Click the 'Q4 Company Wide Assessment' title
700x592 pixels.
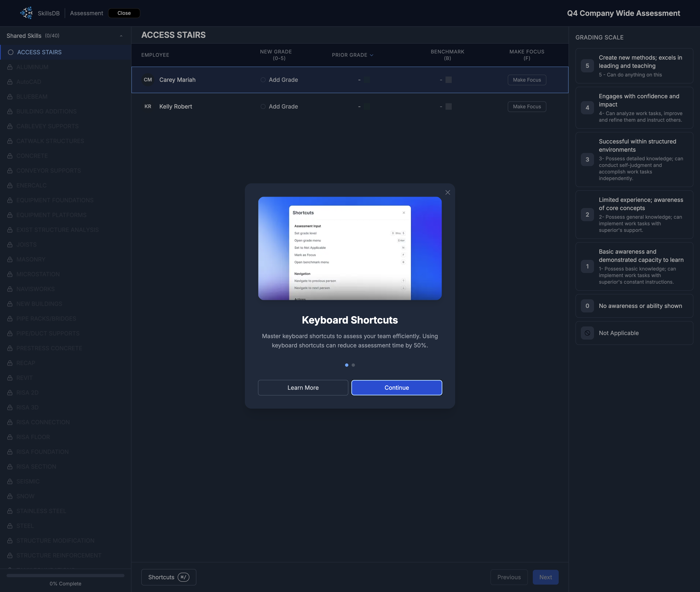[624, 13]
